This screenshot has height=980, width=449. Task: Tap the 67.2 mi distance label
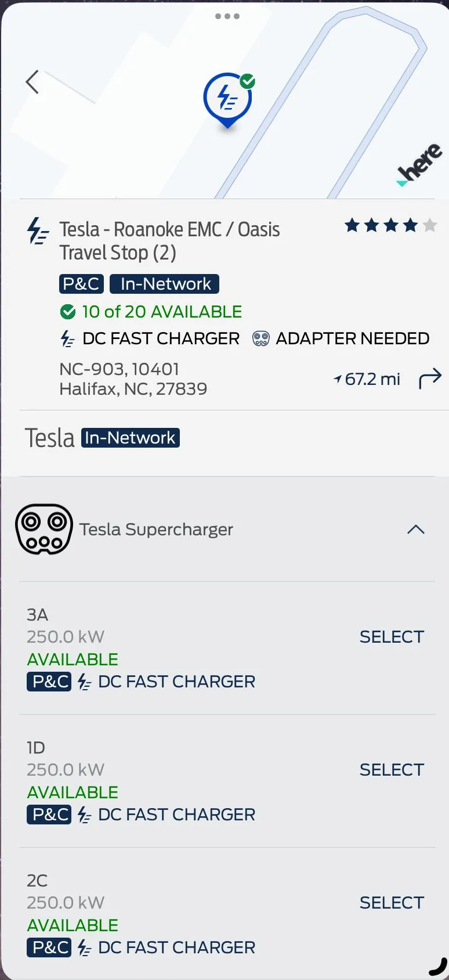(367, 379)
